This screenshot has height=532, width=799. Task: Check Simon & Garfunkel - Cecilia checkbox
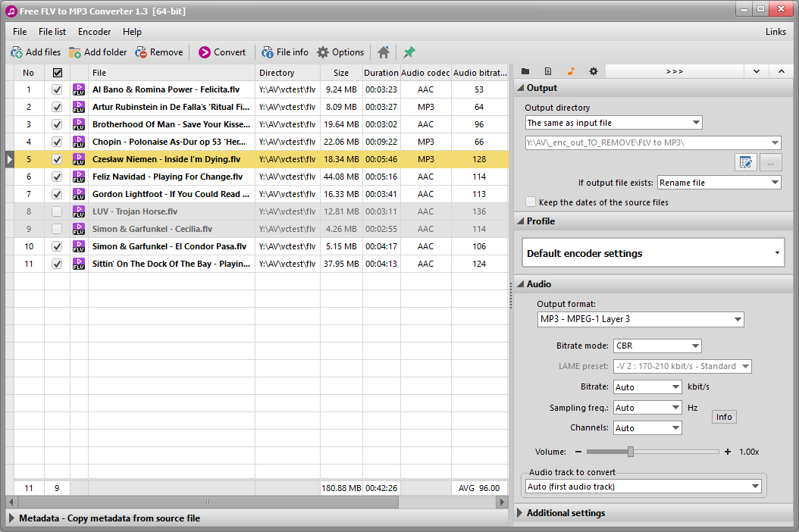[x=57, y=229]
